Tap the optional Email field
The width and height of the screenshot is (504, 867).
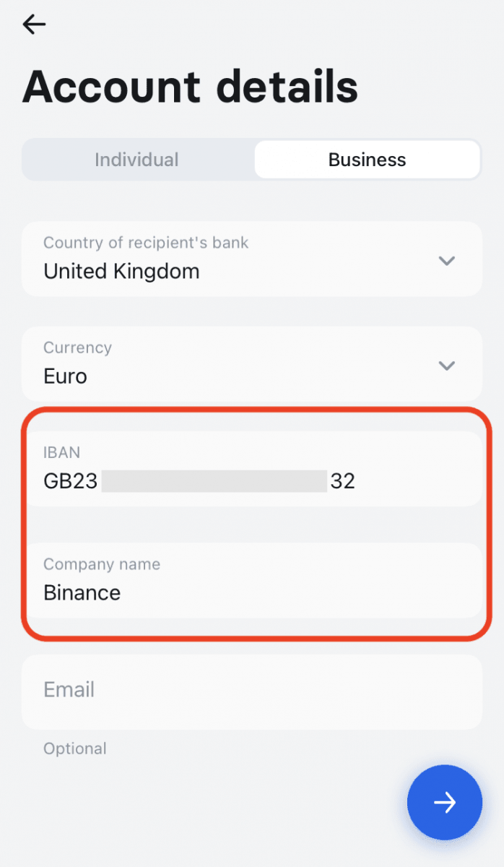[x=252, y=691]
